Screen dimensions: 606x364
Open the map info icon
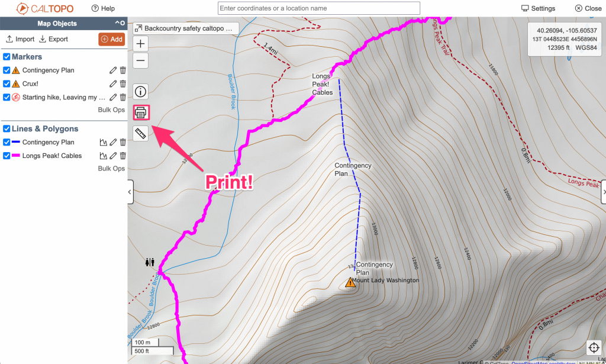(141, 91)
